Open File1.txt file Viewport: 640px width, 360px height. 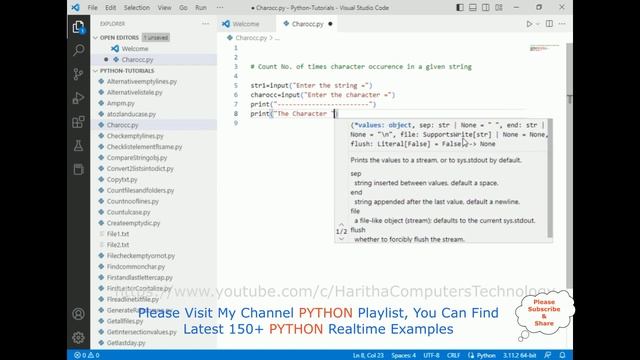coord(118,234)
